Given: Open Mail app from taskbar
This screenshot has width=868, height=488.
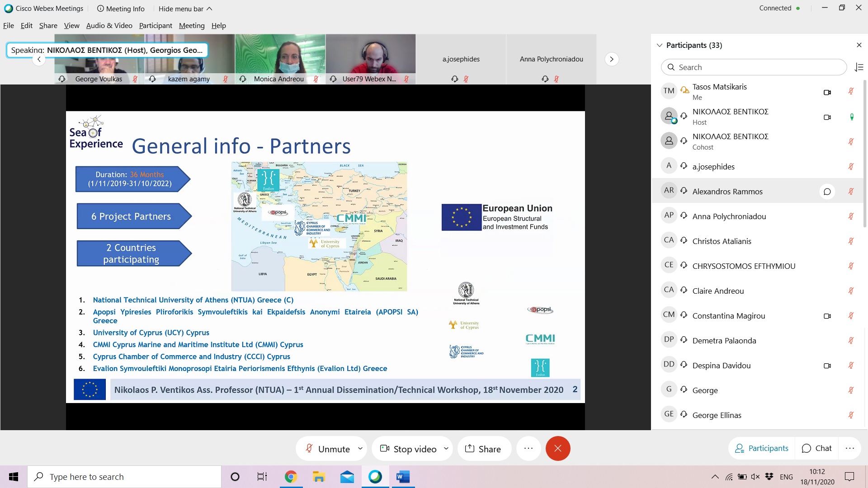Looking at the screenshot, I should (x=347, y=477).
